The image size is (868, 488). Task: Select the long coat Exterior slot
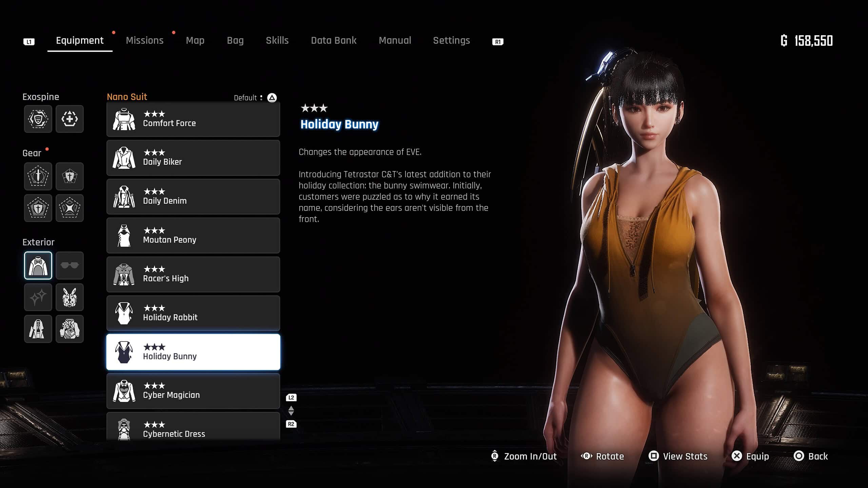[x=38, y=329]
